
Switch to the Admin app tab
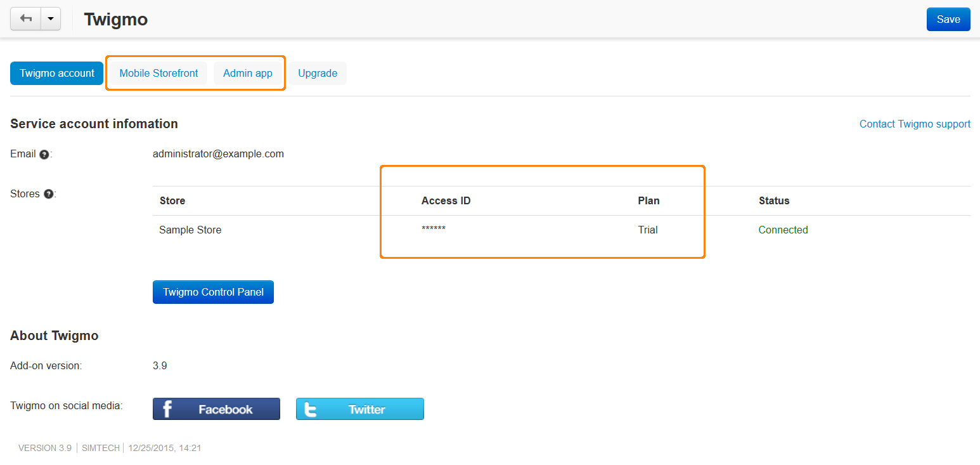(x=248, y=73)
